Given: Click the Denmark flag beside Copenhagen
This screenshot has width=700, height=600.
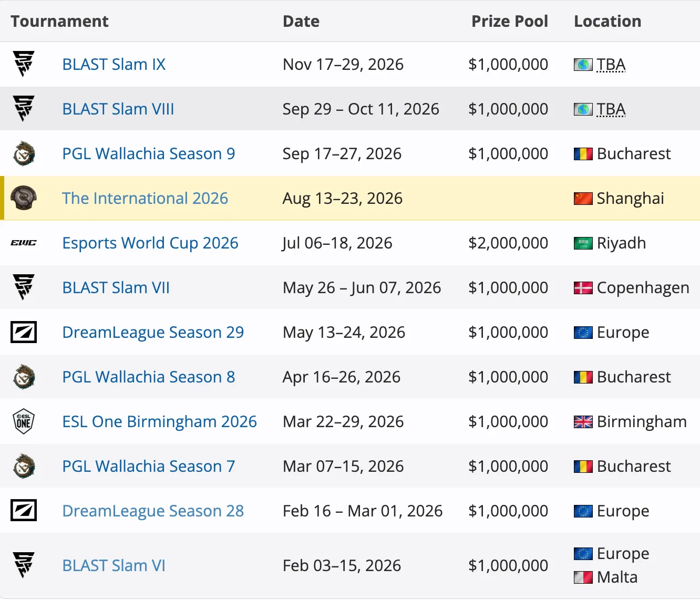Looking at the screenshot, I should 583,288.
